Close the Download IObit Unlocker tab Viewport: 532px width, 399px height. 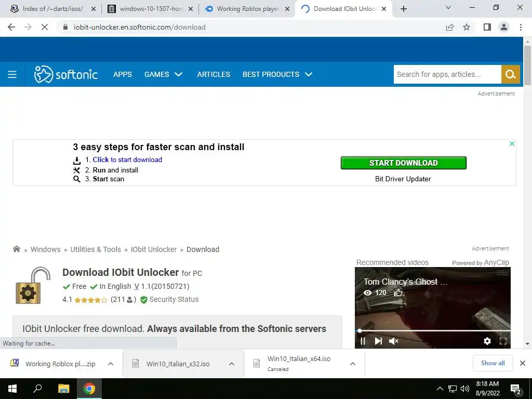pyautogui.click(x=384, y=9)
